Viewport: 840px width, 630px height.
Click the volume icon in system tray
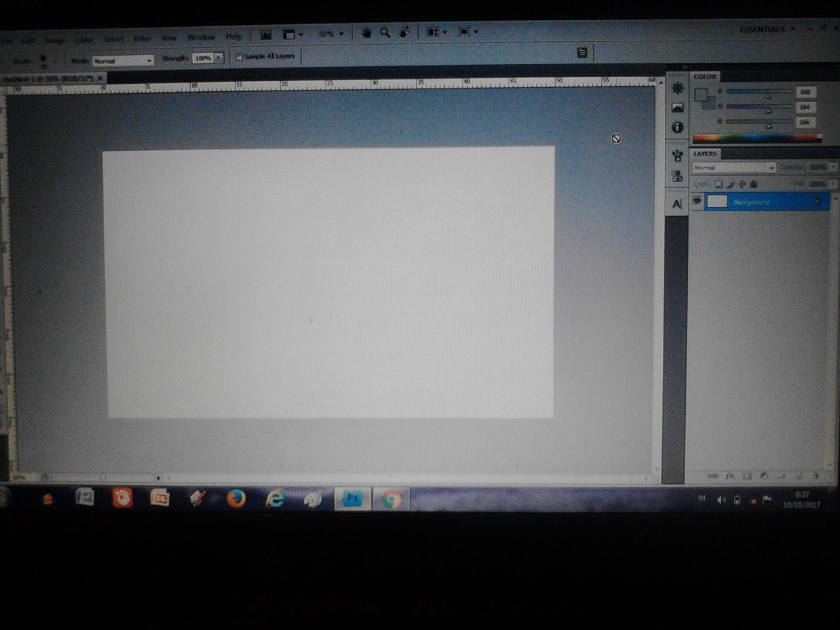coord(721,500)
